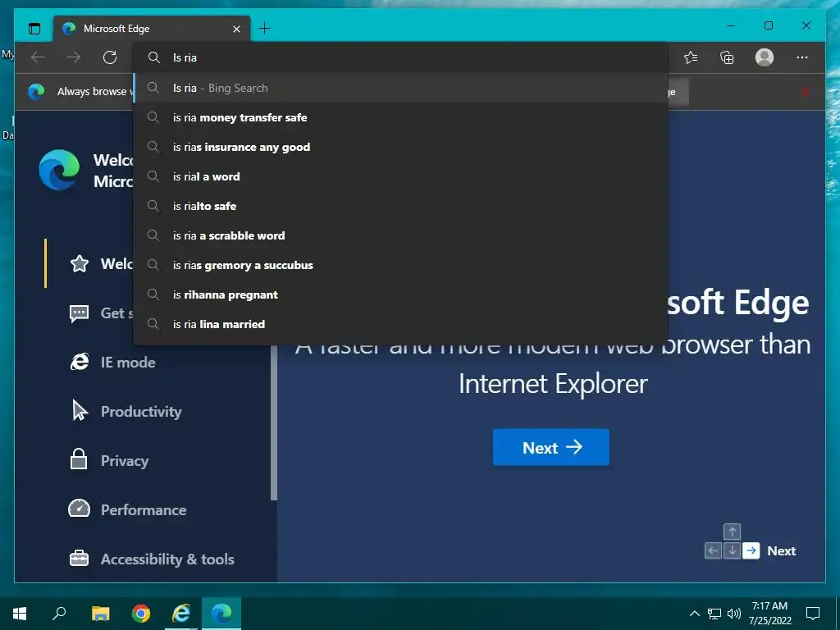Go back with the back arrow
840x630 pixels.
[x=38, y=57]
